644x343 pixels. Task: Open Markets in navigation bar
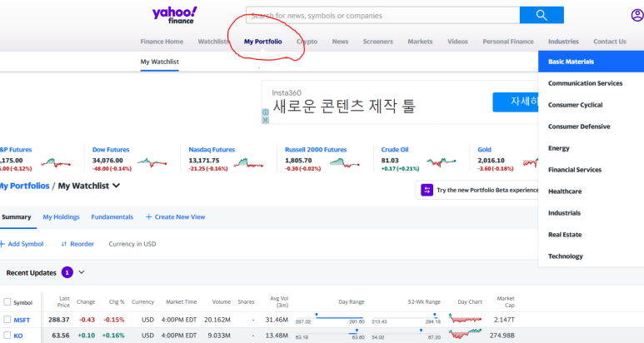coord(420,42)
